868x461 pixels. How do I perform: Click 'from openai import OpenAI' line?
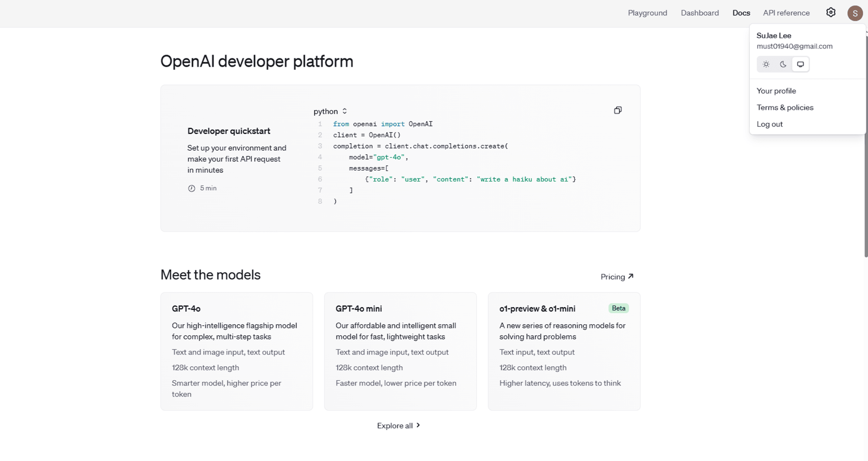tap(383, 124)
